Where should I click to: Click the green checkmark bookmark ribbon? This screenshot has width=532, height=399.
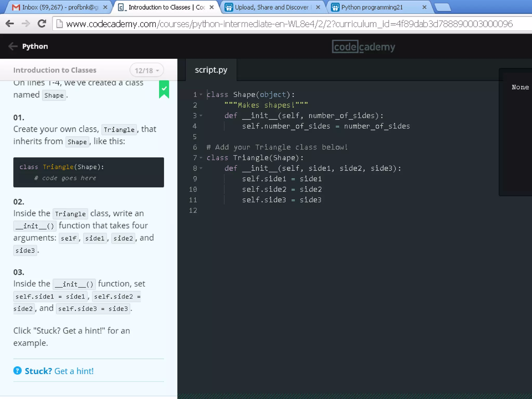164,89
